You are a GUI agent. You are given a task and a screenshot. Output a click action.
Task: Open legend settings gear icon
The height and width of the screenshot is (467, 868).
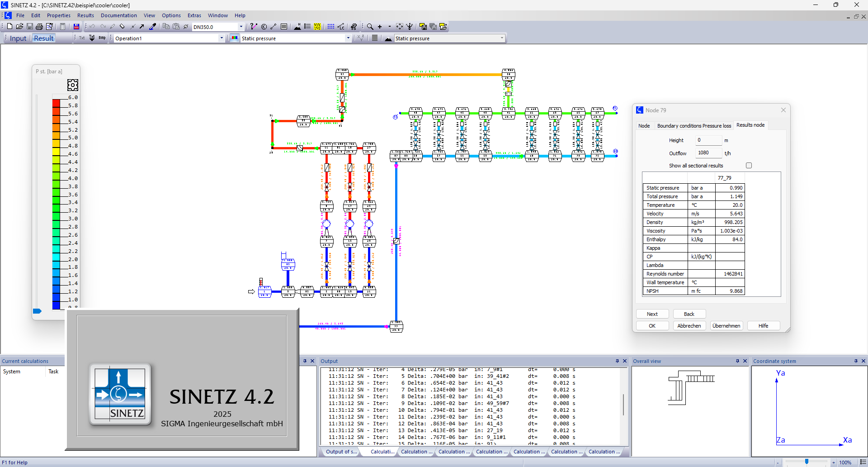73,85
